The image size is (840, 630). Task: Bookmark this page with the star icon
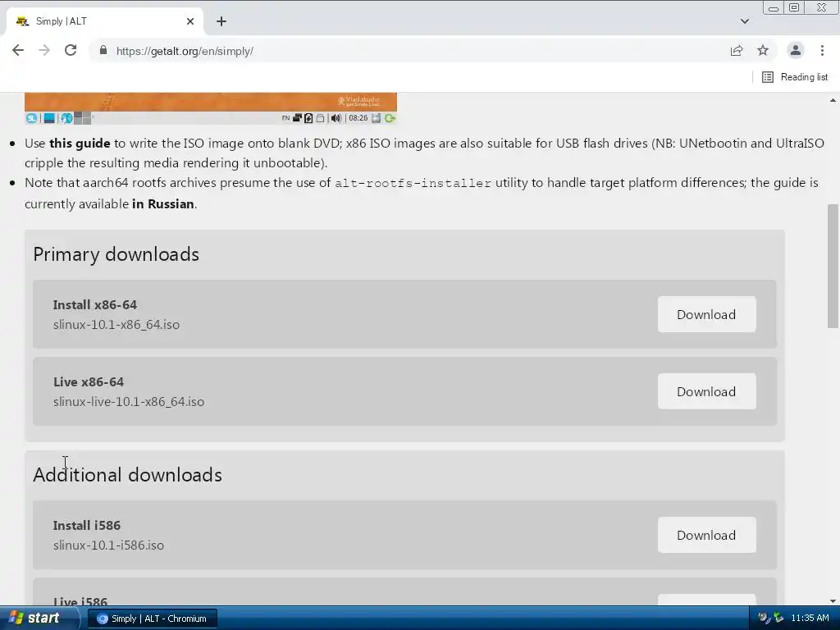[763, 50]
